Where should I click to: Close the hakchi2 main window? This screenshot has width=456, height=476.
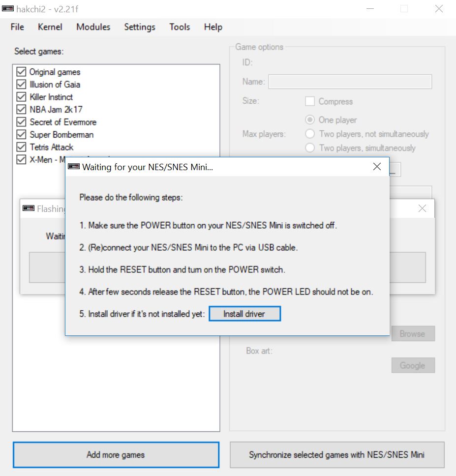tap(439, 9)
